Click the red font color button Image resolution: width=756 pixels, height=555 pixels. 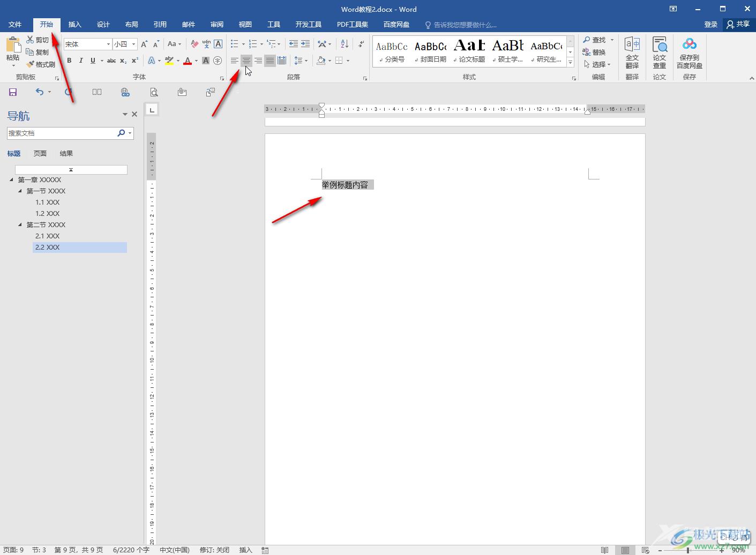pos(188,61)
